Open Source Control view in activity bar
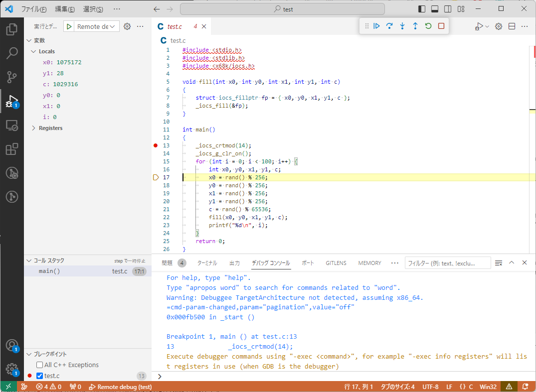Viewport: 536px width, 392px height. [x=12, y=78]
